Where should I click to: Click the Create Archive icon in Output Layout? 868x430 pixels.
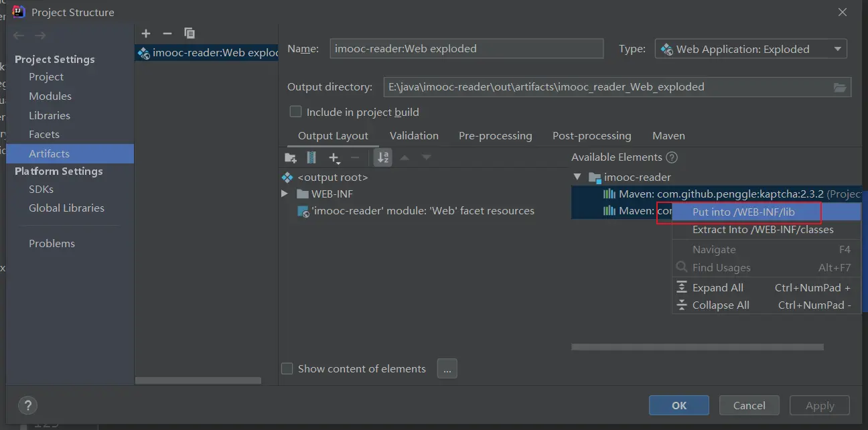(311, 157)
